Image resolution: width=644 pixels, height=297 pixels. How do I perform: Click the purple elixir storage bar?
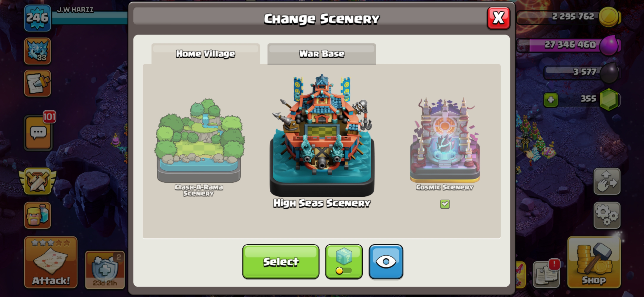[569, 45]
